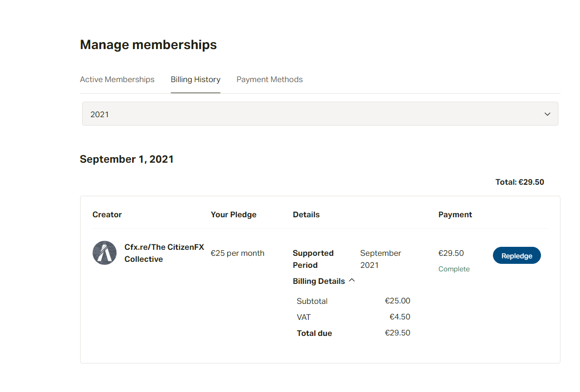
Task: Click the Manage memberships heading
Action: pos(148,45)
